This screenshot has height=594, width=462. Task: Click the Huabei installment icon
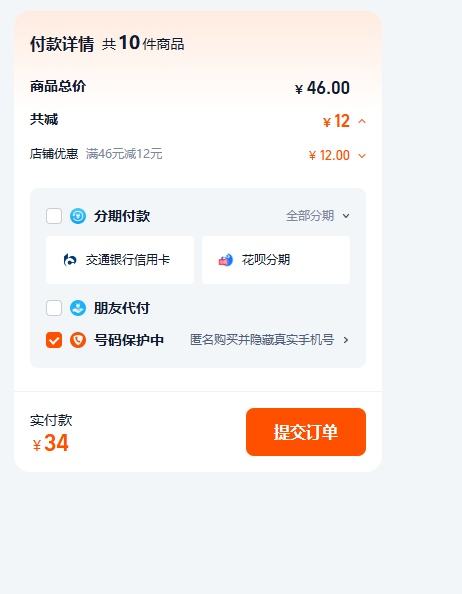point(226,260)
